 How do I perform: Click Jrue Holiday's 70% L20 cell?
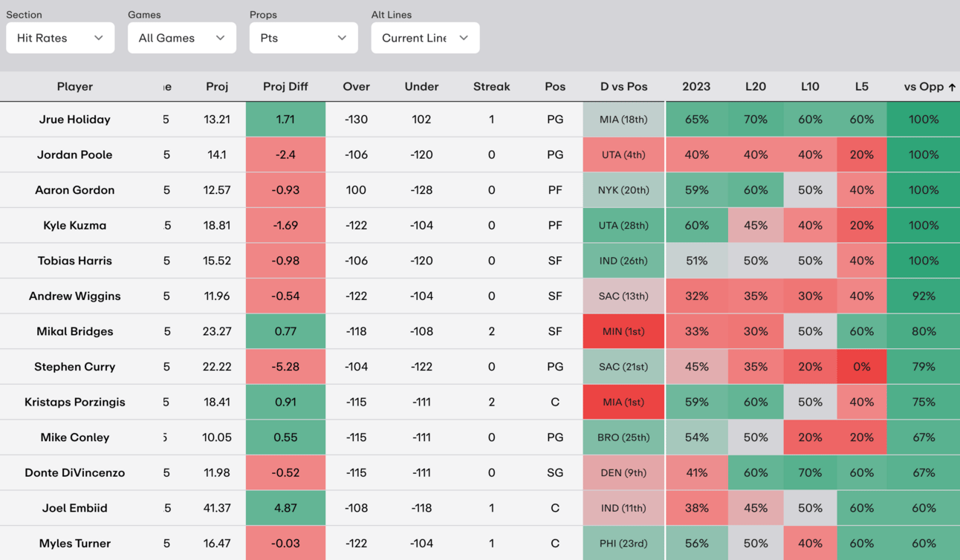click(x=756, y=119)
